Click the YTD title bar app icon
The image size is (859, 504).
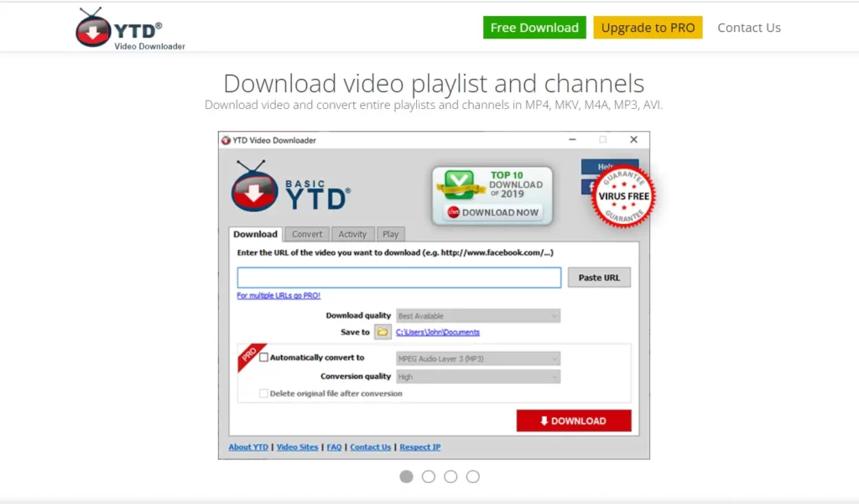(226, 140)
